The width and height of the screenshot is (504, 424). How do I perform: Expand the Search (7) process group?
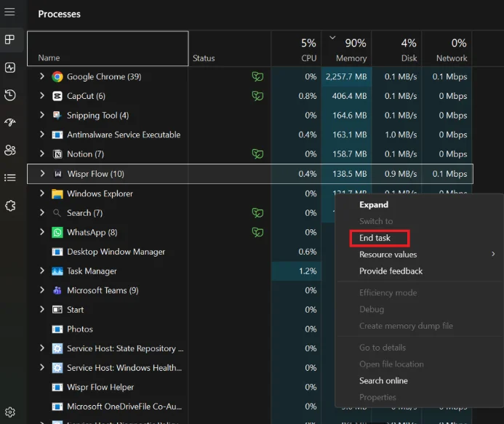42,212
